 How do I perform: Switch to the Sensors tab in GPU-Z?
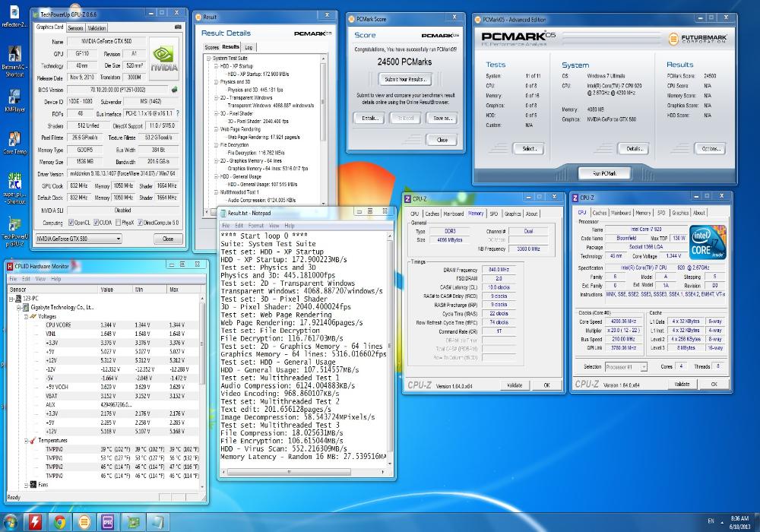(x=75, y=28)
